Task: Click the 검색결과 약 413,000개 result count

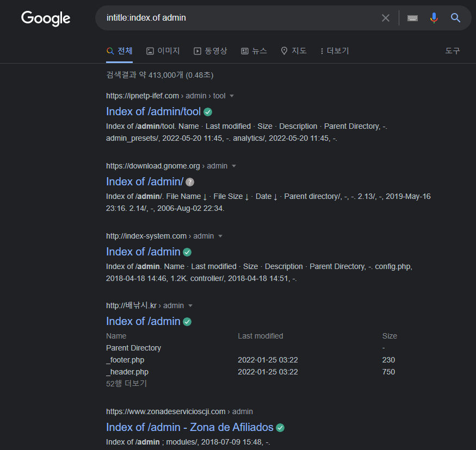Action: click(160, 75)
